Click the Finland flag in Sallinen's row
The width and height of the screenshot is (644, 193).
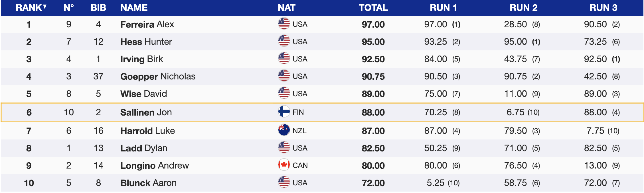pyautogui.click(x=284, y=112)
